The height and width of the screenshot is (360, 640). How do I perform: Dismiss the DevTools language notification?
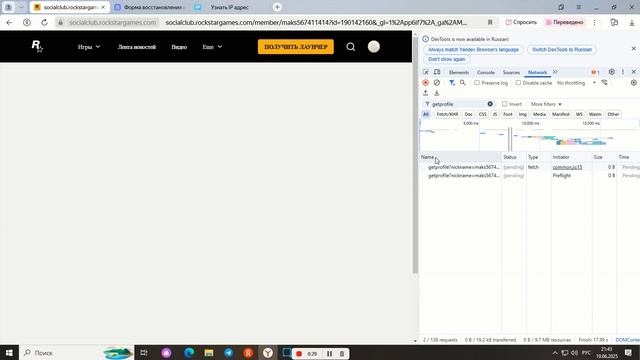(x=633, y=49)
